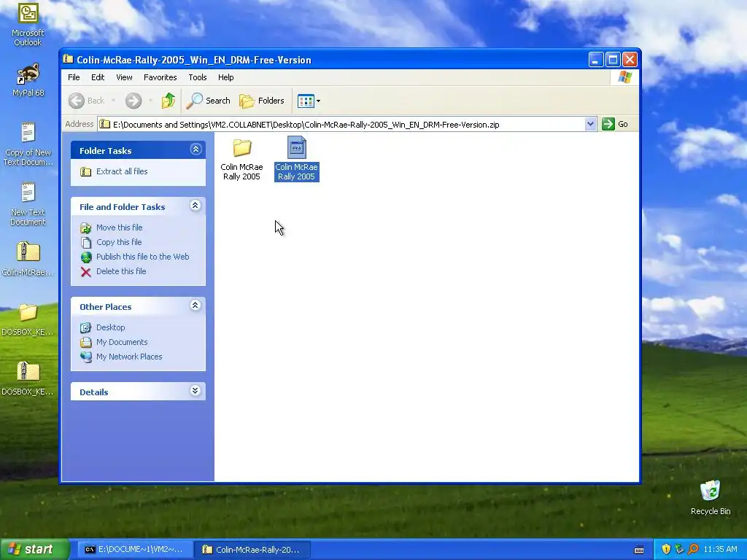Viewport: 747px width, 560px height.
Task: Go to My Documents in Other Places
Action: tap(122, 342)
